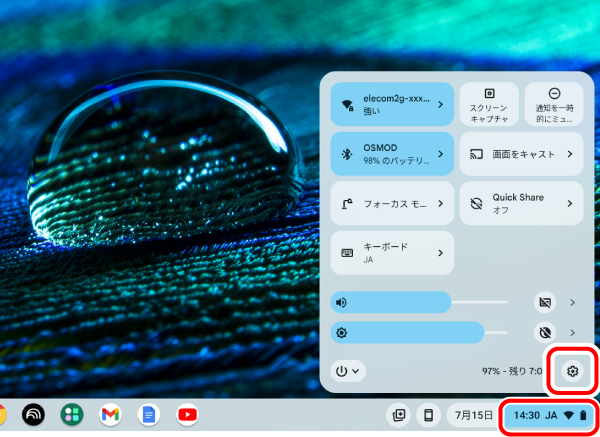Open Google Docs from the shelf
Viewport: 600px width, 437px height.
(x=149, y=414)
